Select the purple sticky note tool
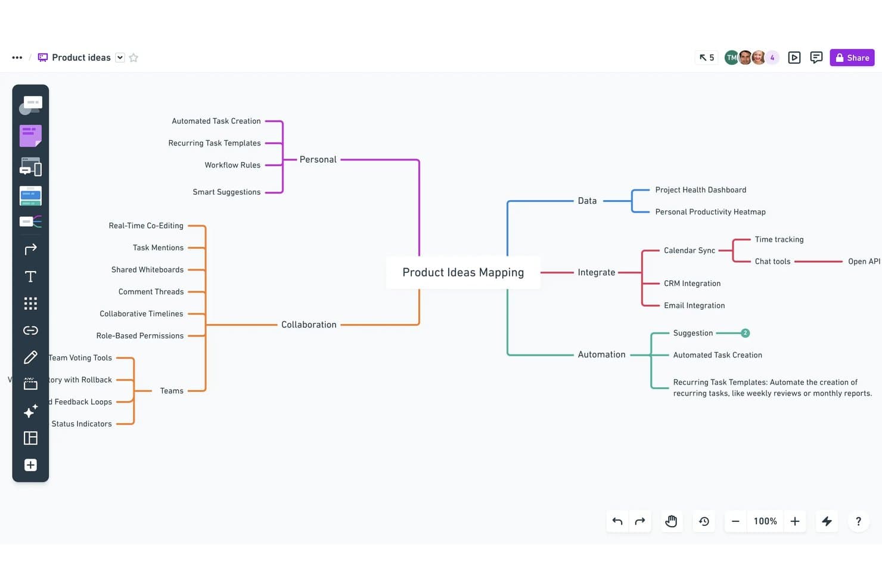 click(x=30, y=136)
